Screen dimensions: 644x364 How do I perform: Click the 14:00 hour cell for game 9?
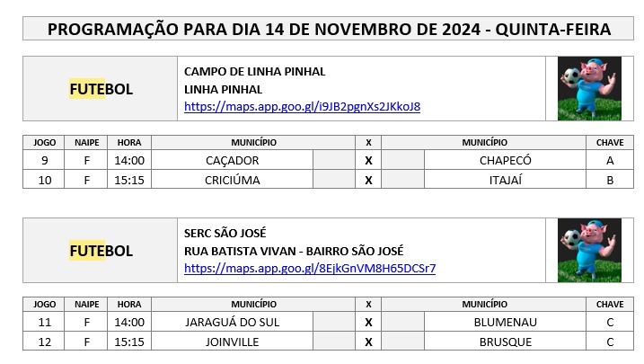coord(129,160)
